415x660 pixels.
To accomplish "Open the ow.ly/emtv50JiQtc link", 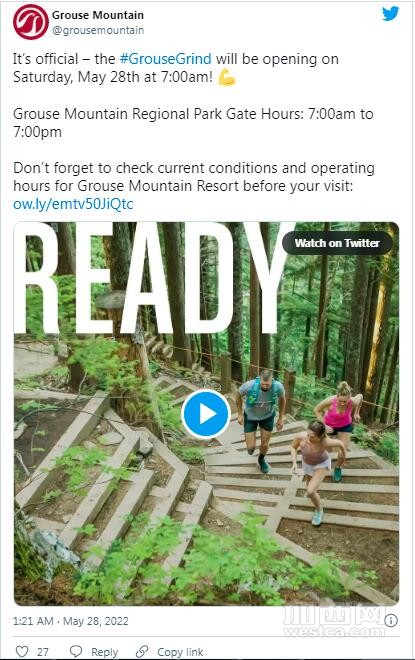I will point(73,204).
